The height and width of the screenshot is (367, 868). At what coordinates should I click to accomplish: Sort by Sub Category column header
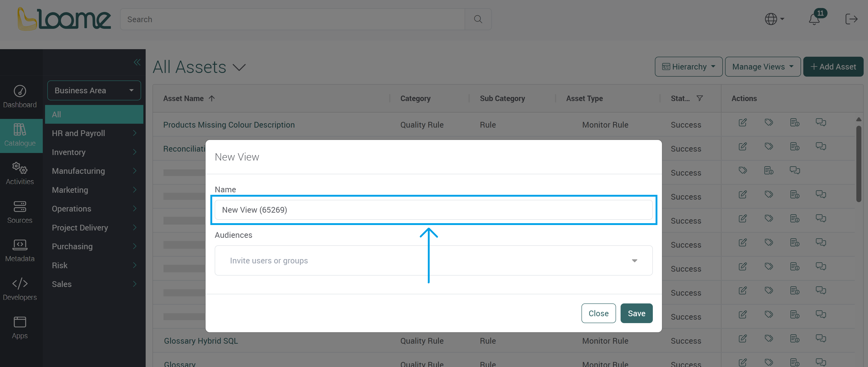click(502, 98)
